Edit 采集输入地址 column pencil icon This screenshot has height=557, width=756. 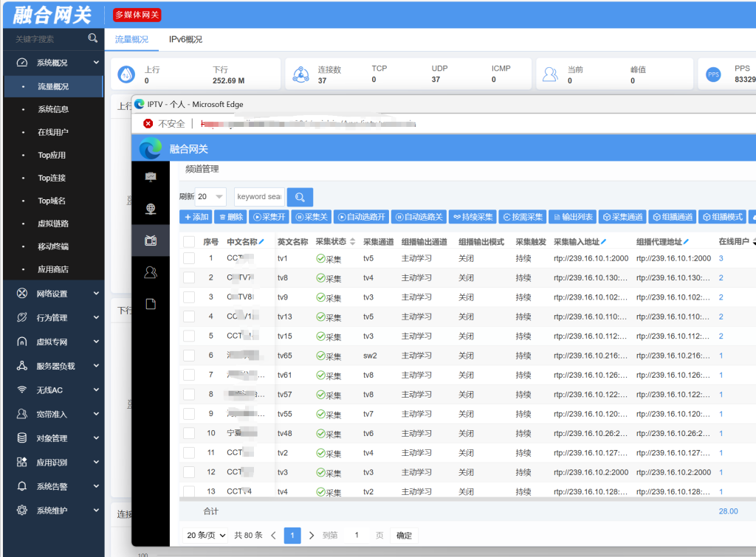(x=603, y=241)
